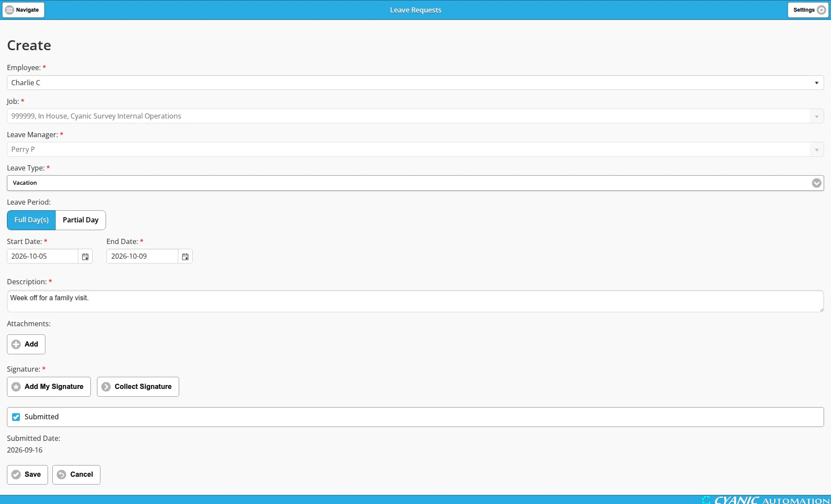
Task: Click the Leave Manager dropdown arrow
Action: [x=816, y=149]
